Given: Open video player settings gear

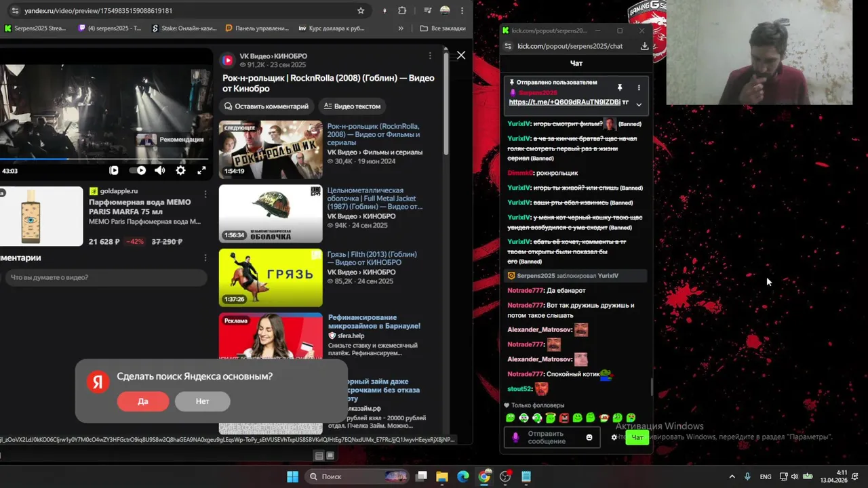Looking at the screenshot, I should pyautogui.click(x=180, y=171).
